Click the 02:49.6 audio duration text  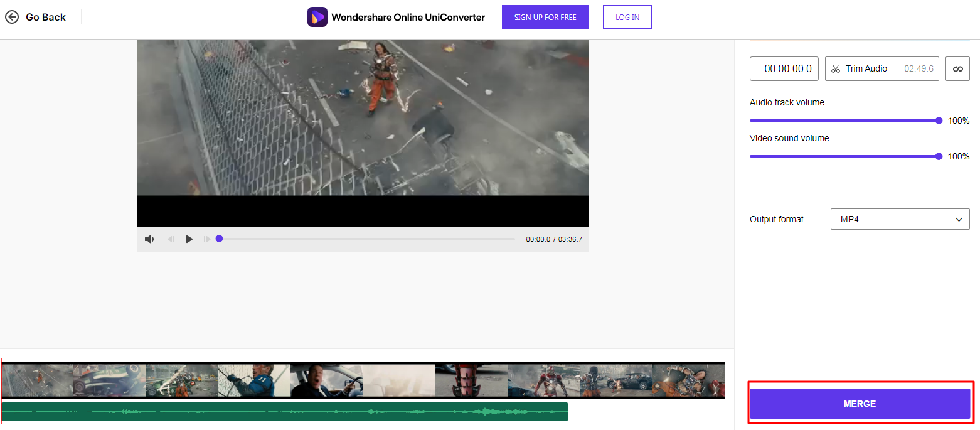pyautogui.click(x=919, y=68)
